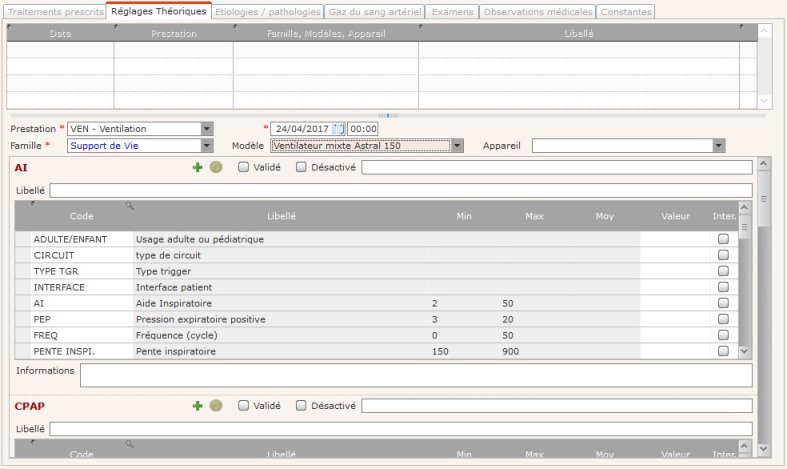Select the 'Pente inspiratoire' row label

point(176,351)
